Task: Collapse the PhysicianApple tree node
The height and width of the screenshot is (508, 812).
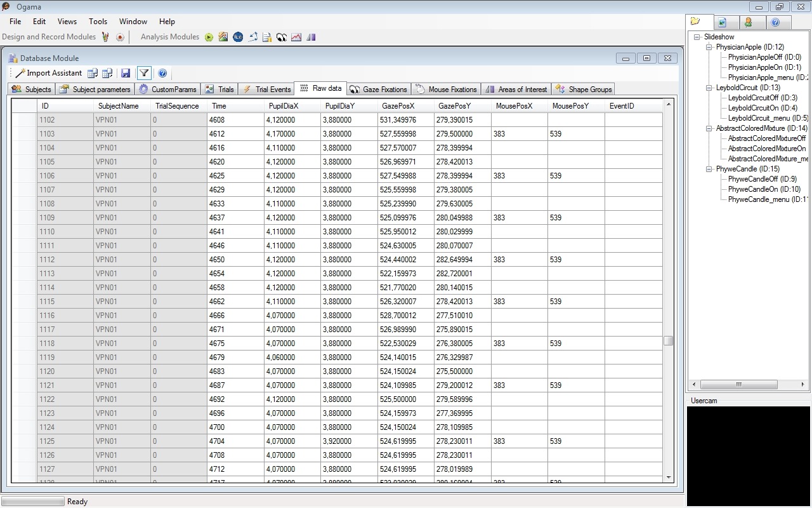Action: (709, 47)
